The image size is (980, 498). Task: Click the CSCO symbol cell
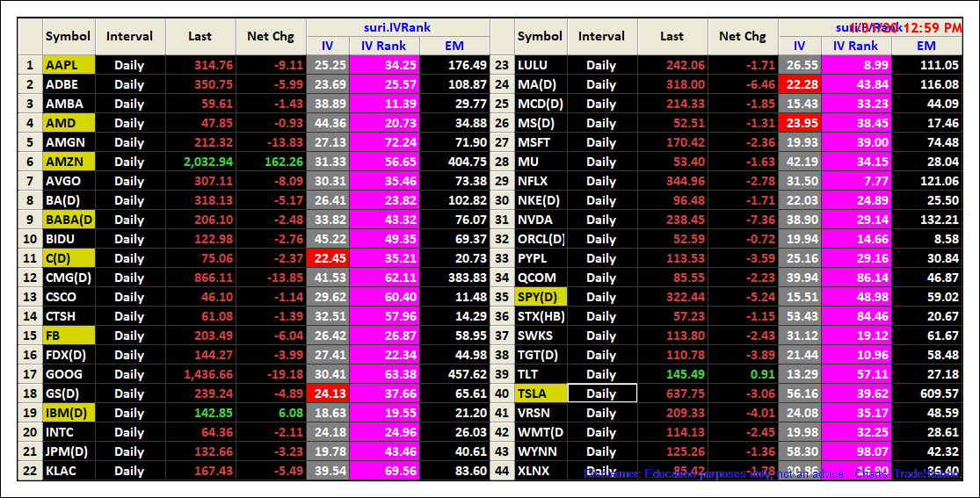[69, 298]
